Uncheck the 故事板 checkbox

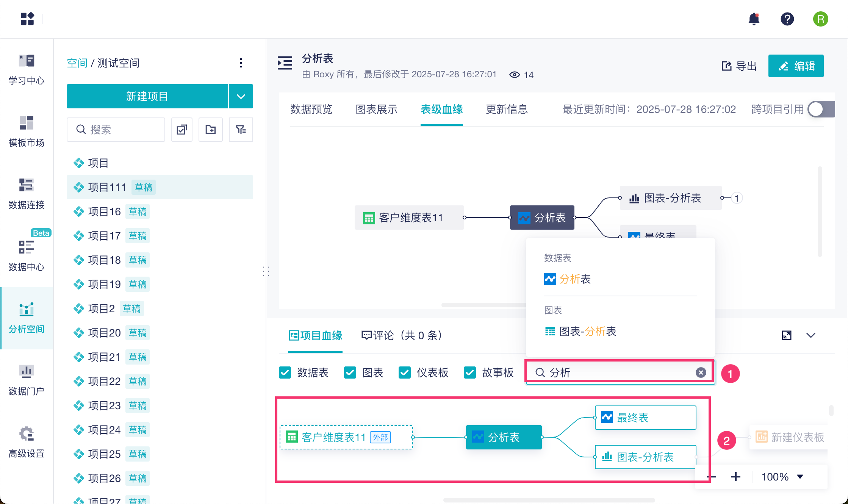click(470, 373)
